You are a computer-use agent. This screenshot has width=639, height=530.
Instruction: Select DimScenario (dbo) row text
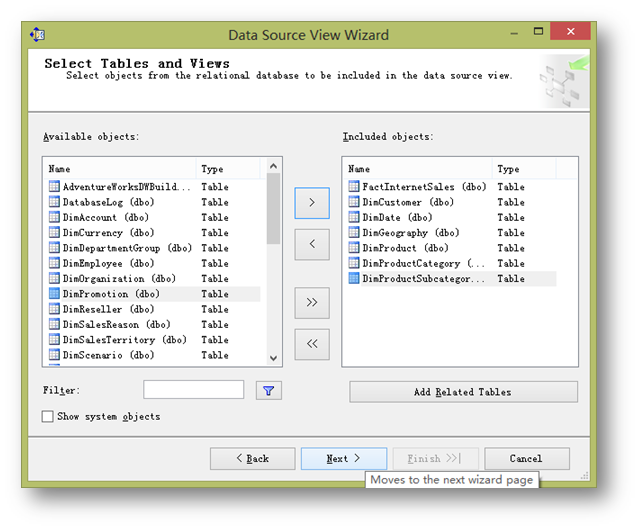[108, 355]
